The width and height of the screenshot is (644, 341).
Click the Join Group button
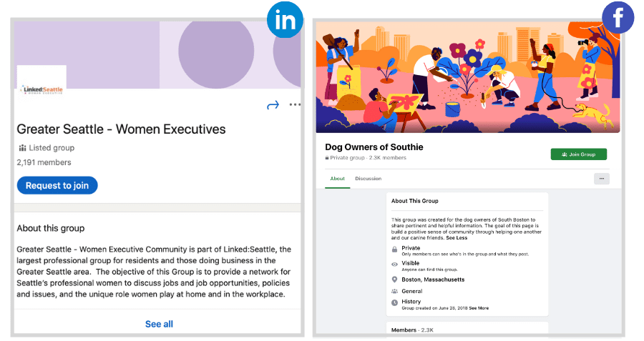(578, 154)
